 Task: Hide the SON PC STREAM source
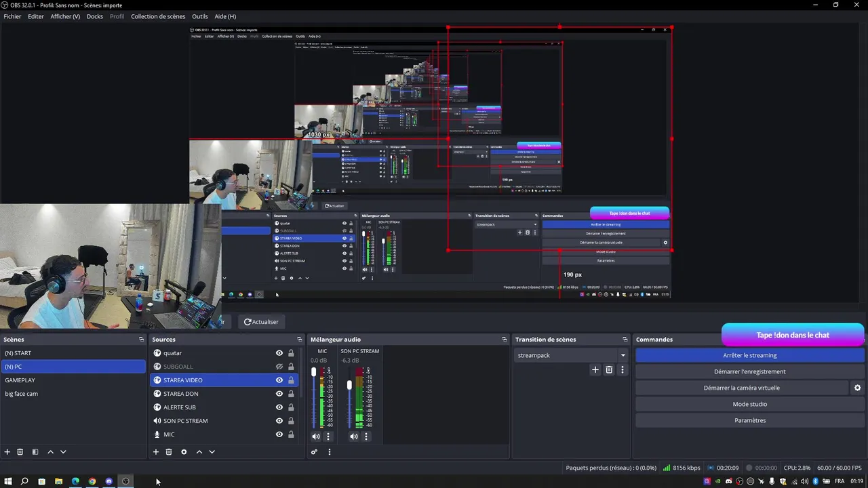[x=279, y=421]
